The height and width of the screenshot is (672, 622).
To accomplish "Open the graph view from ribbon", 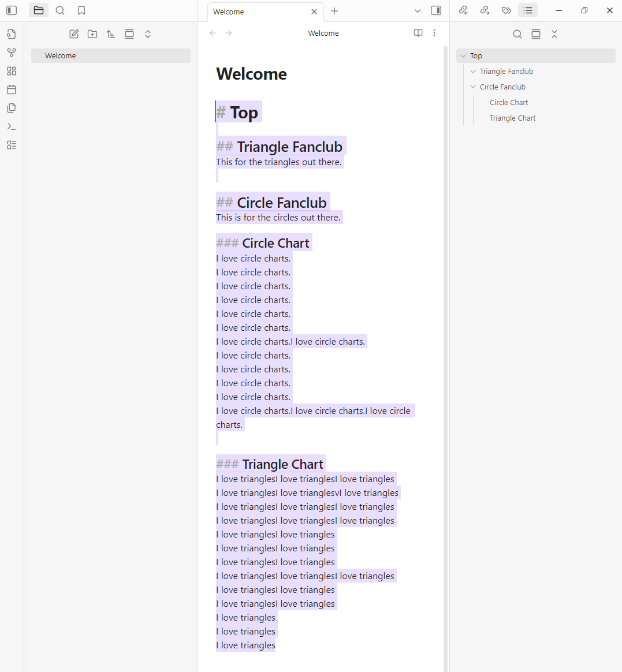I will click(12, 53).
